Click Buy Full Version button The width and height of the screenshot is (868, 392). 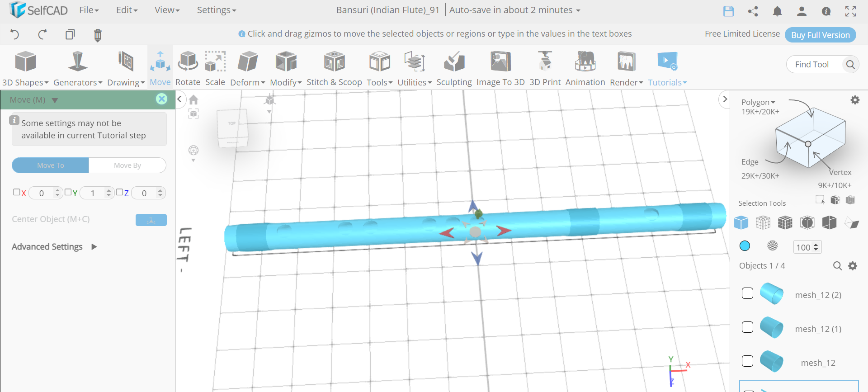[x=820, y=35]
